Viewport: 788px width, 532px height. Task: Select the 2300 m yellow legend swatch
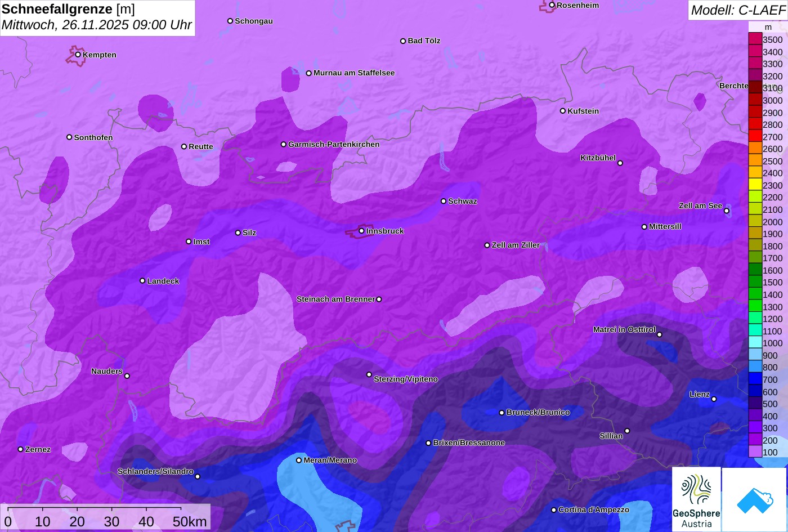[755, 185]
